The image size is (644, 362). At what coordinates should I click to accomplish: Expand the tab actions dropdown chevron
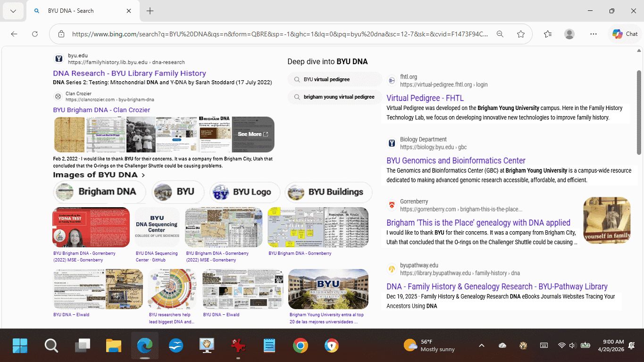point(13,11)
